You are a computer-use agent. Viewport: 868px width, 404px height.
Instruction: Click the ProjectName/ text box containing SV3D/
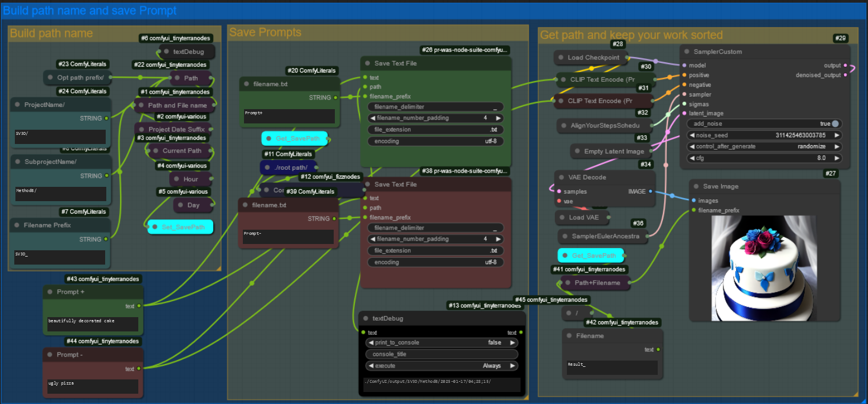[x=61, y=137]
